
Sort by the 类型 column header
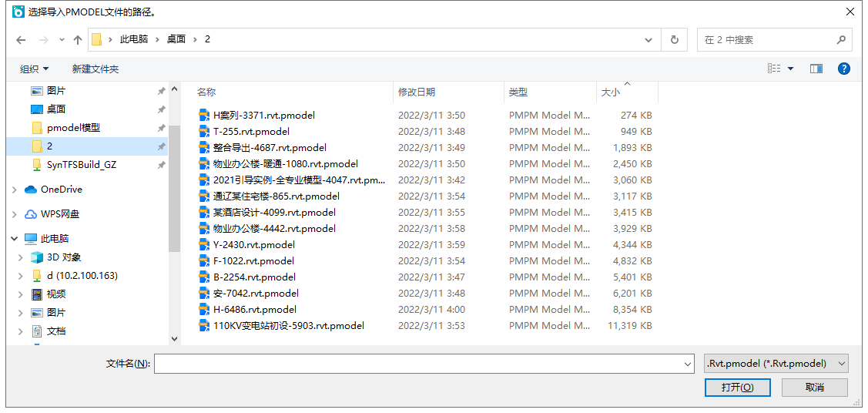(x=550, y=92)
